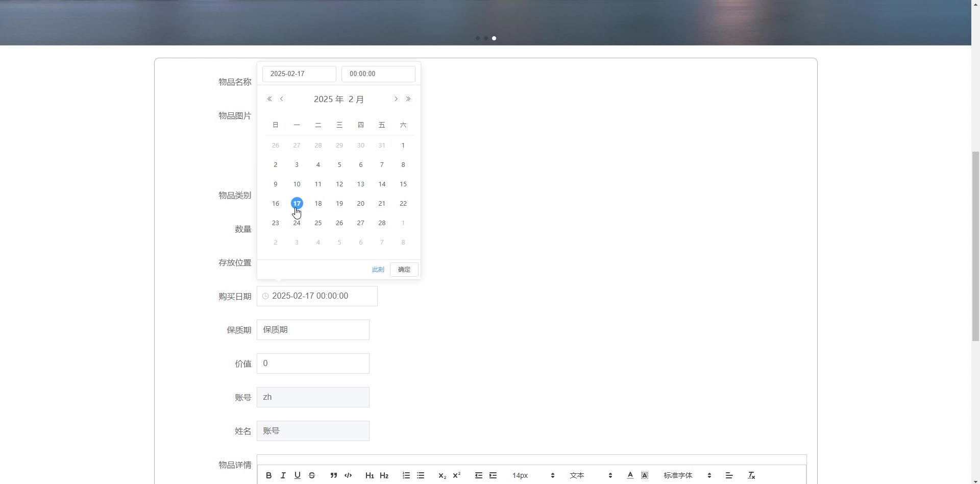The image size is (980, 484).
Task: Click the page vertical scrollbar
Action: [x=975, y=246]
